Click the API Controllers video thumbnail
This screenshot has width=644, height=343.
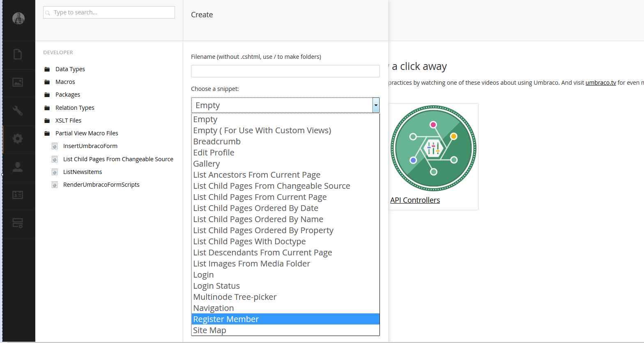[x=433, y=148]
